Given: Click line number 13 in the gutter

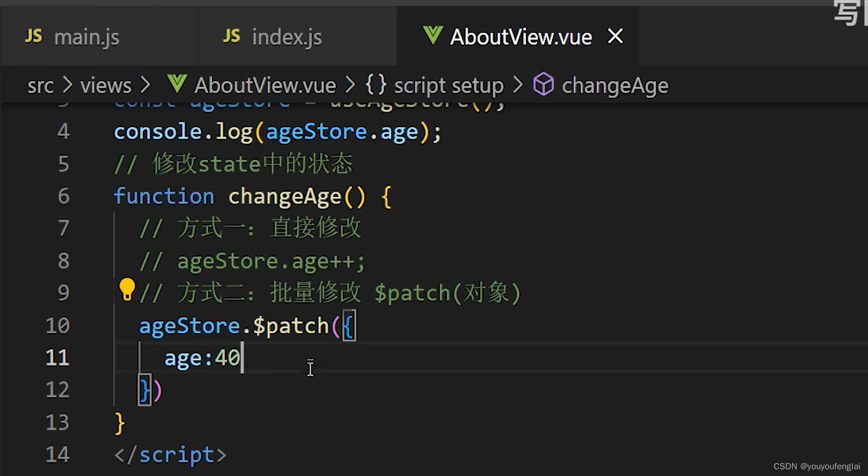Looking at the screenshot, I should coord(58,422).
